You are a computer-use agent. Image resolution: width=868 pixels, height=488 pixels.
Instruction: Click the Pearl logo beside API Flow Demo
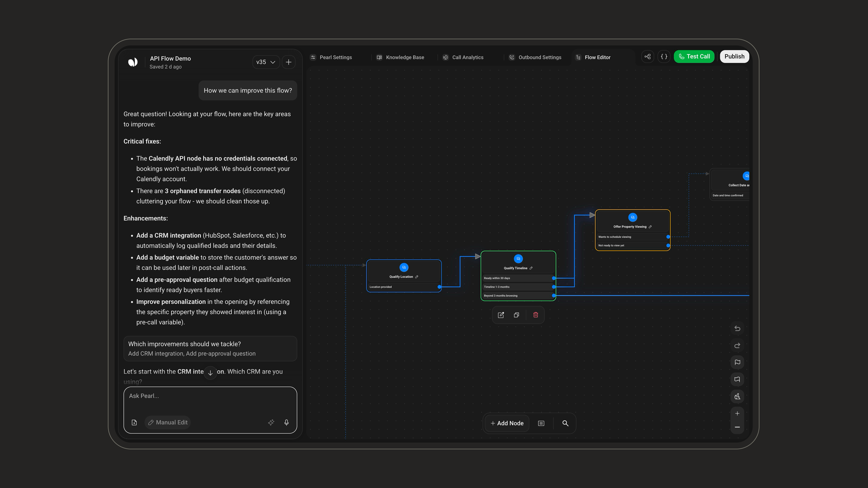(x=133, y=62)
